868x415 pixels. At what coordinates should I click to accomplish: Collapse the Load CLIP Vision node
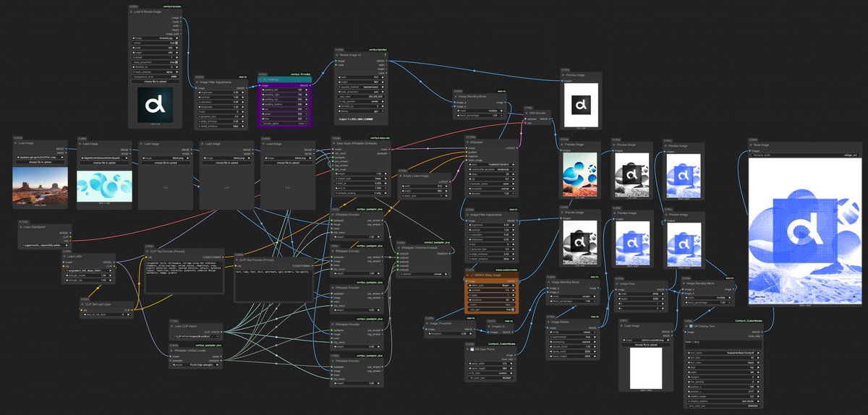coord(172,326)
